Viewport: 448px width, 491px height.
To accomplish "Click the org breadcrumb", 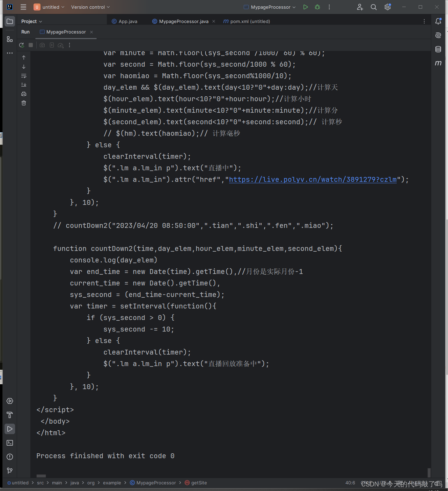I will point(91,483).
